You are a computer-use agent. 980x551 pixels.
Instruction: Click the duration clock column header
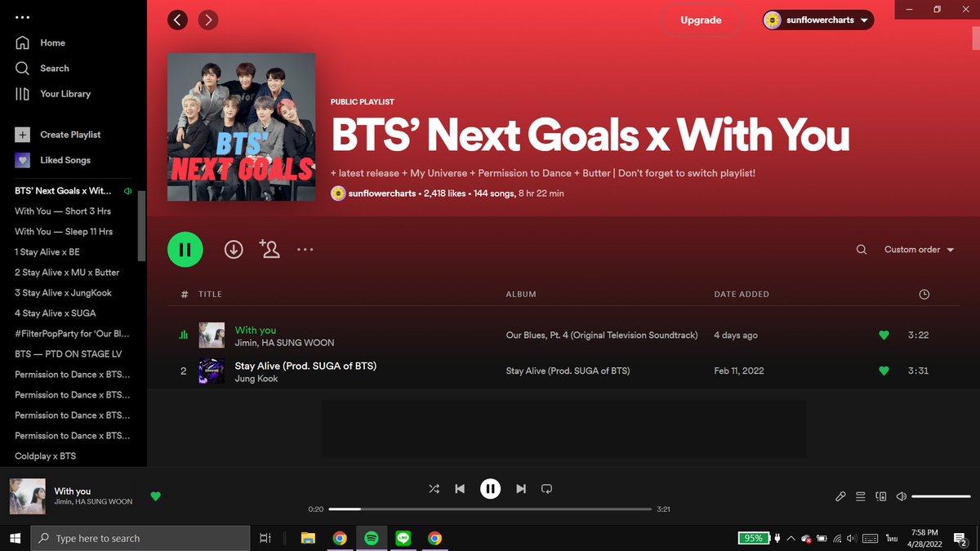tap(924, 294)
